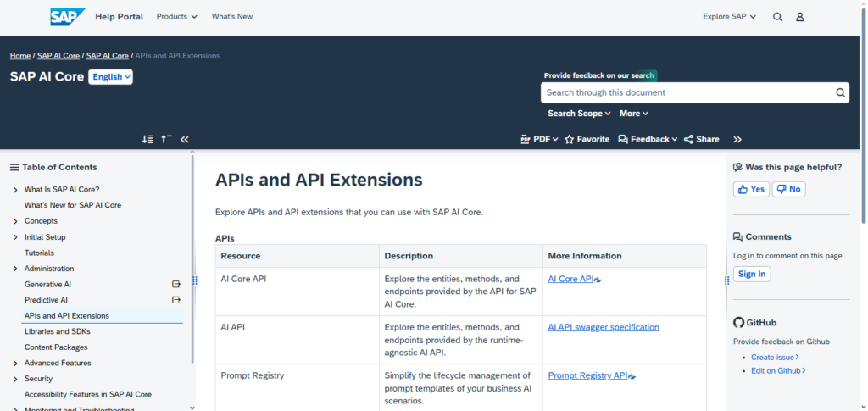Open the Explore SAP dropdown
Screen dimensions: 868x411
click(x=730, y=17)
